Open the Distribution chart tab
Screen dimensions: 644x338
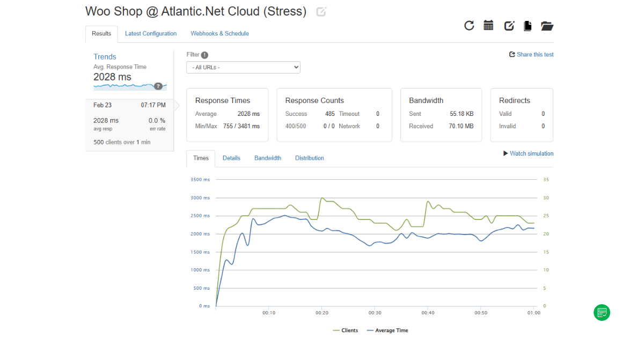[309, 158]
